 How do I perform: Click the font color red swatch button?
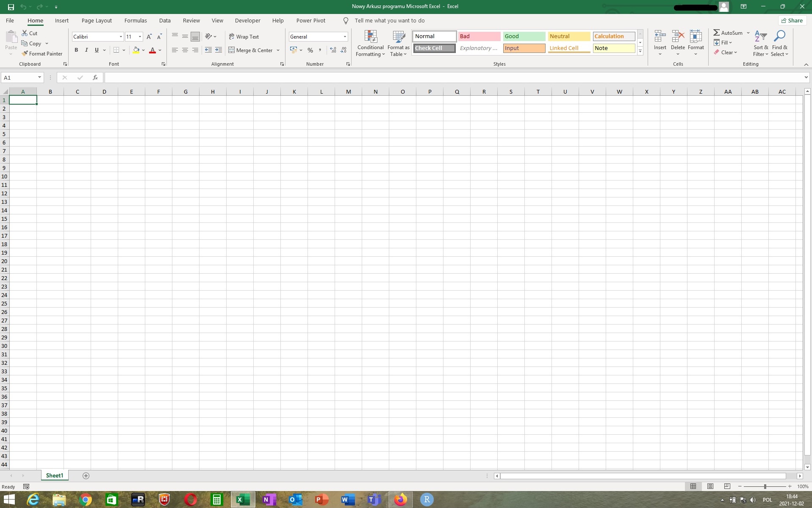152,50
